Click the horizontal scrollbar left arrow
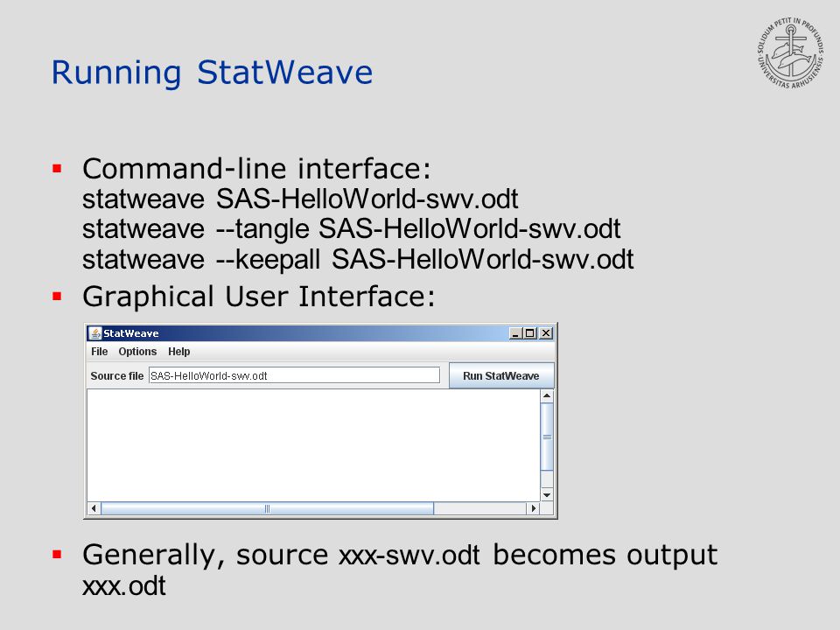840x630 pixels. click(x=94, y=507)
